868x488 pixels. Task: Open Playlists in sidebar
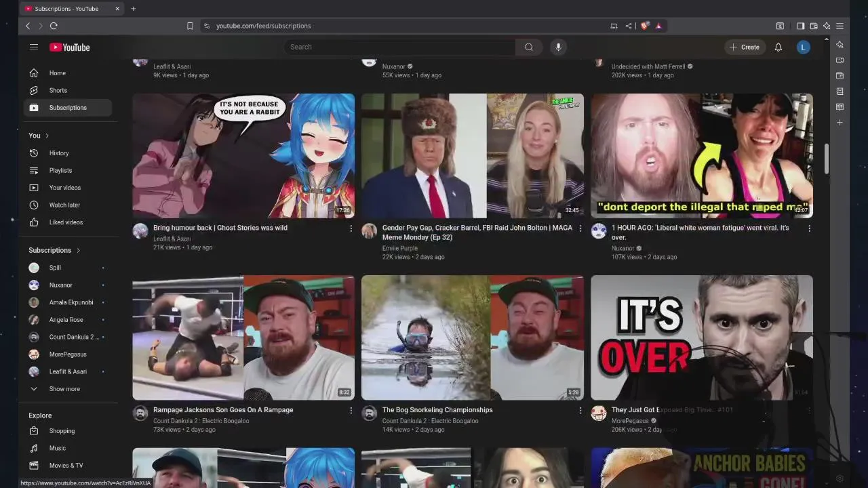pos(68,171)
